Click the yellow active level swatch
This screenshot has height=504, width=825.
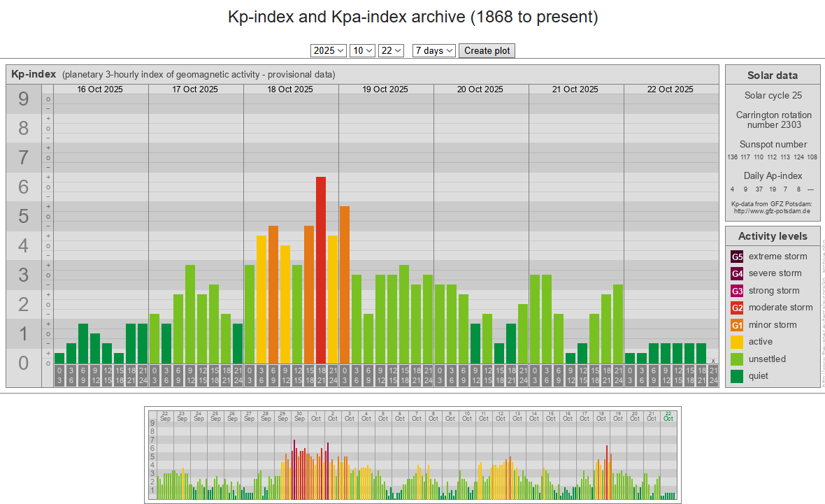click(737, 342)
